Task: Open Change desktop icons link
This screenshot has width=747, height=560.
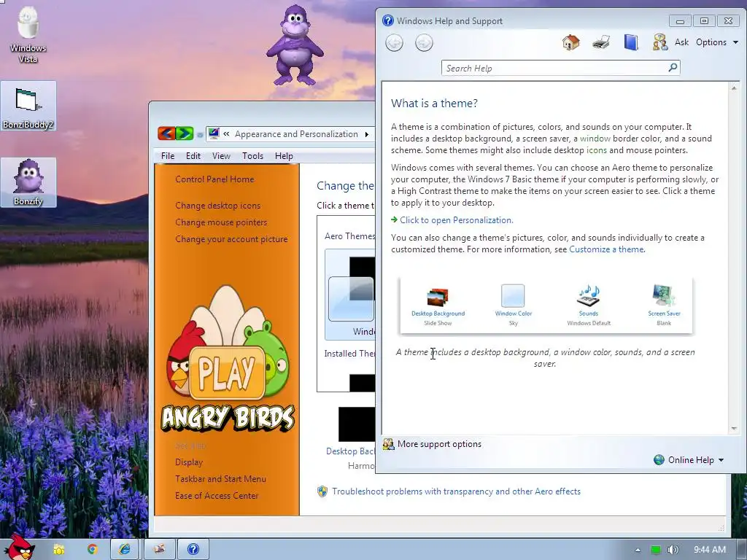Action: click(217, 206)
